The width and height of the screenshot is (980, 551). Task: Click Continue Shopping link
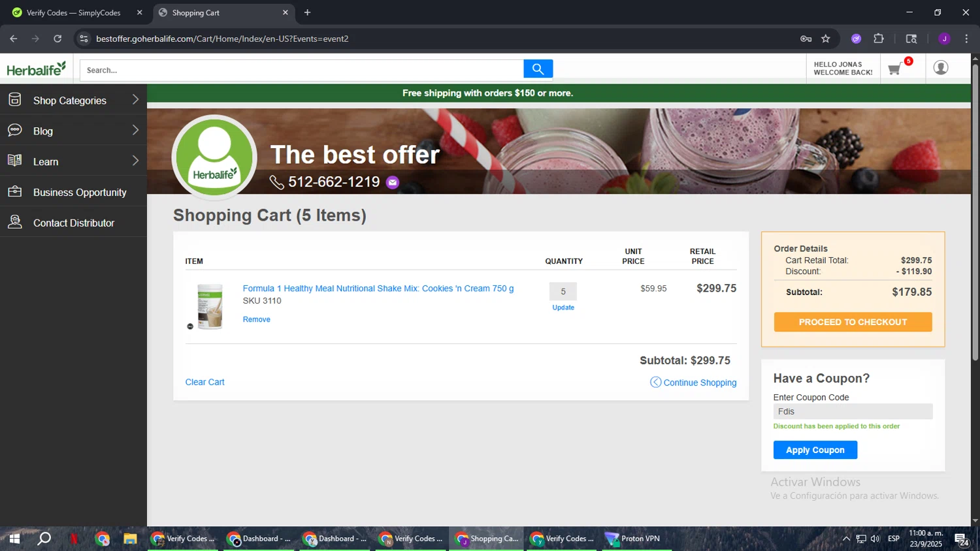[693, 383]
